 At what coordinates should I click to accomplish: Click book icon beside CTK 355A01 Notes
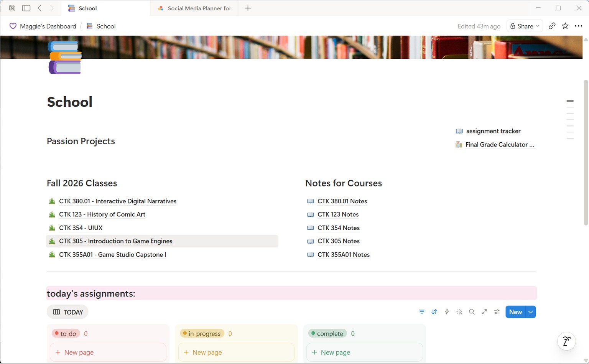(311, 255)
